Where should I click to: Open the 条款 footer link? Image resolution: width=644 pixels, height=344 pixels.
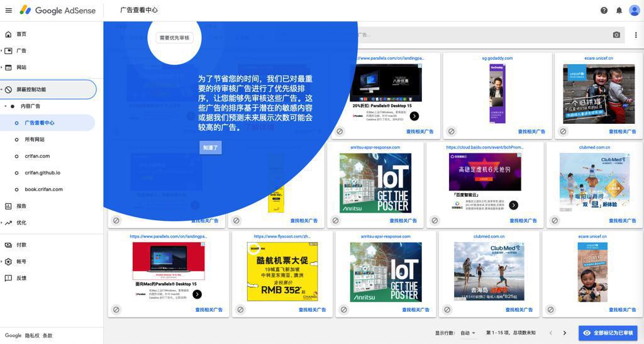point(48,335)
